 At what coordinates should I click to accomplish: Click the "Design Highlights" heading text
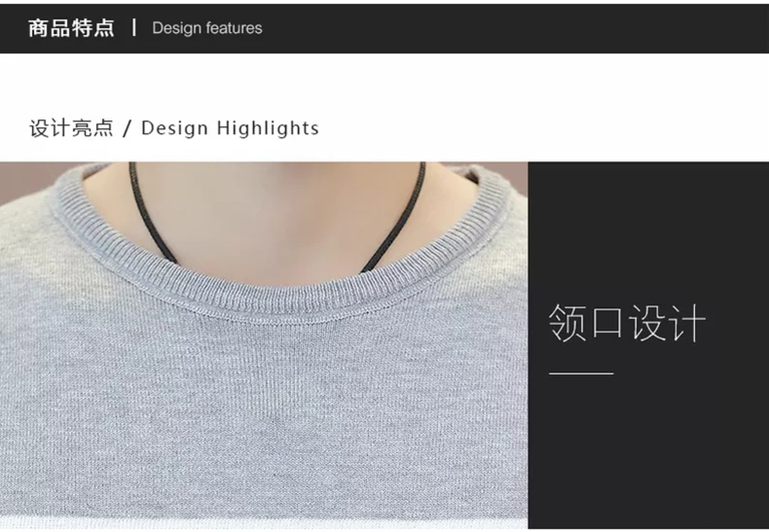[x=230, y=128]
